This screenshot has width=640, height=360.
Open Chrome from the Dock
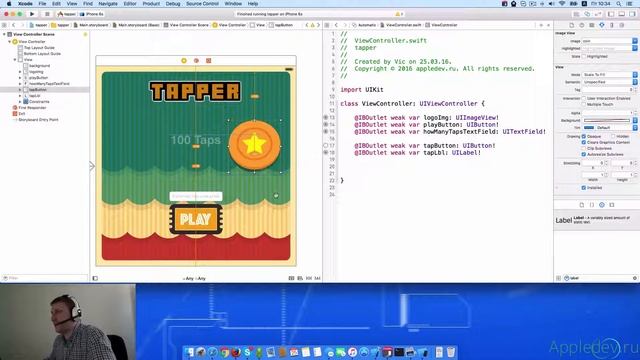[225, 352]
